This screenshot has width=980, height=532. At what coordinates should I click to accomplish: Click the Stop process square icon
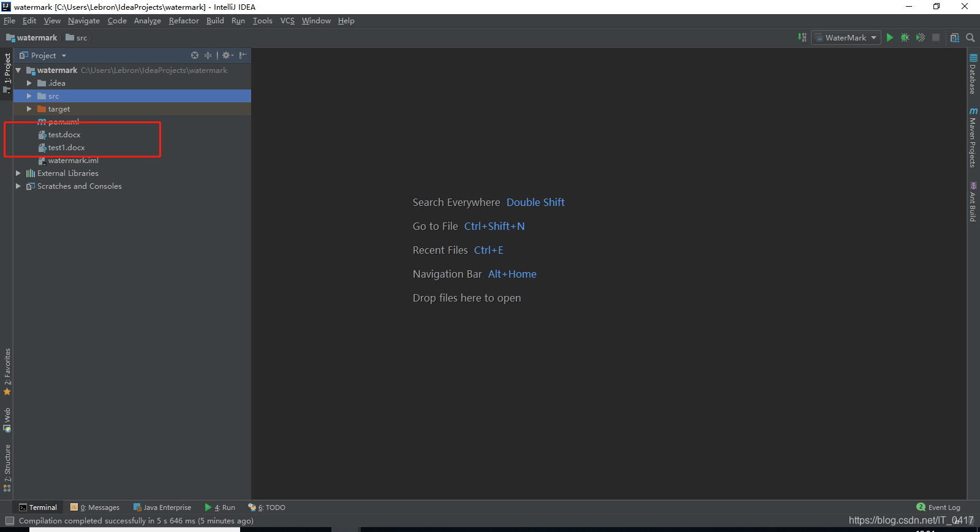[936, 37]
